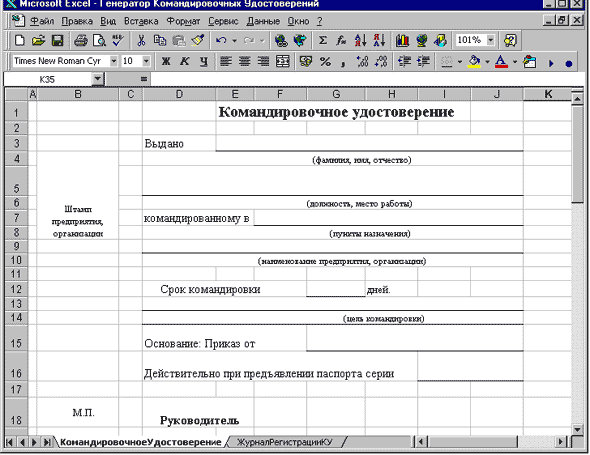Select column K header
Screen dimensions: 590x455
pos(548,94)
